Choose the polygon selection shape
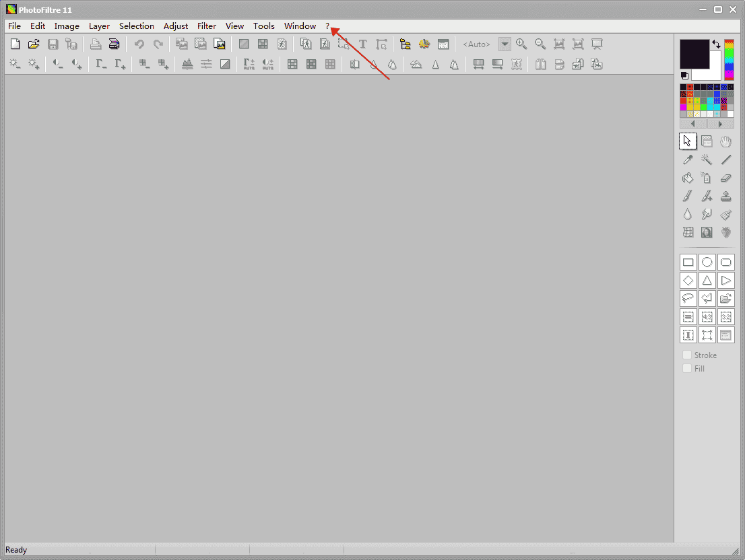The width and height of the screenshot is (745, 560). [x=707, y=298]
